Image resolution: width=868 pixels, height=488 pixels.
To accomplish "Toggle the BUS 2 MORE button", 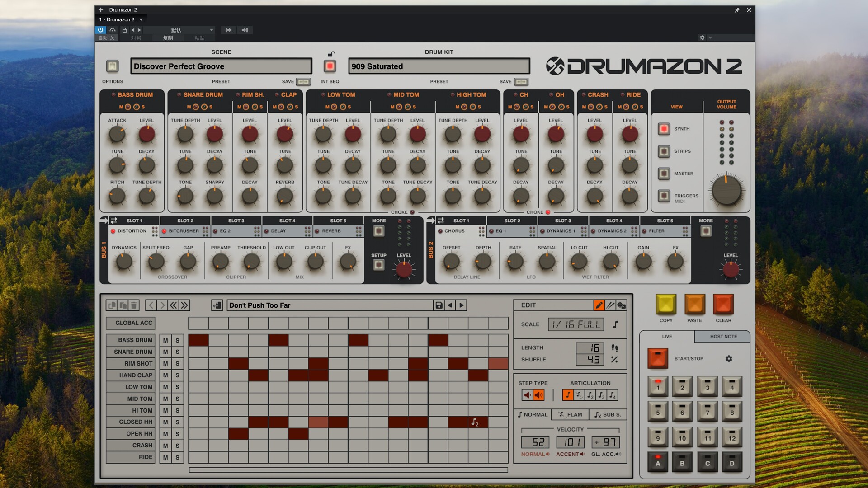I will click(x=706, y=231).
